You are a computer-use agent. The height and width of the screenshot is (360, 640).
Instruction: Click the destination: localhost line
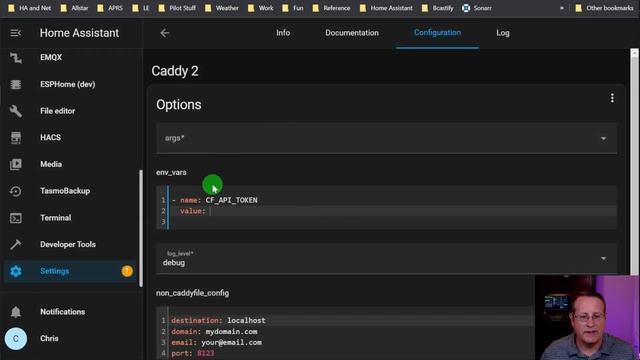(218, 321)
